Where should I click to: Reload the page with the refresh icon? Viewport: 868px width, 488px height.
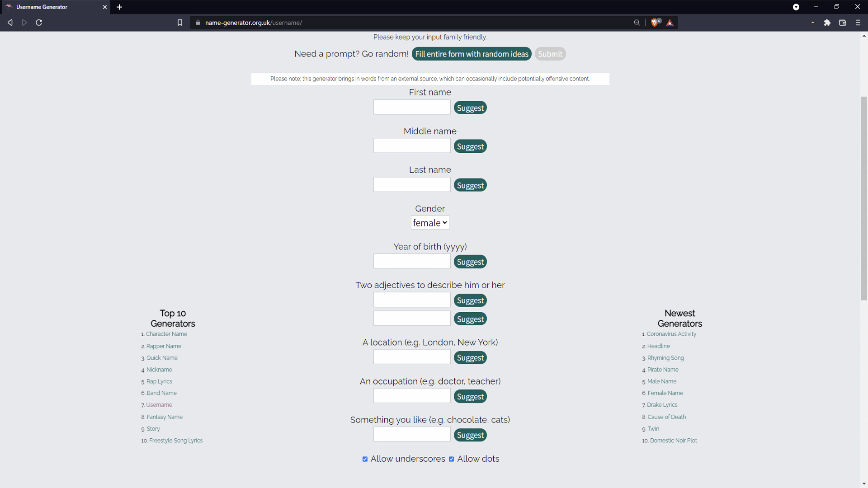click(x=39, y=23)
